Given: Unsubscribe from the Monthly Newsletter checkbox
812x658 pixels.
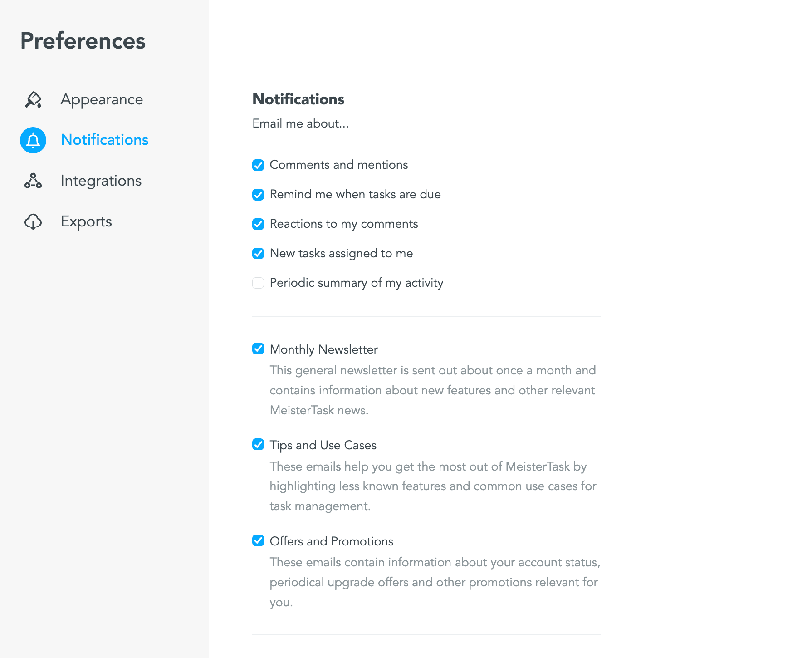Looking at the screenshot, I should [x=258, y=349].
